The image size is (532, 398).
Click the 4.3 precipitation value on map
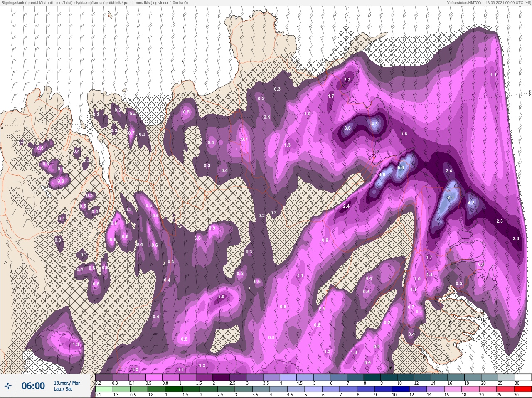pos(374,124)
